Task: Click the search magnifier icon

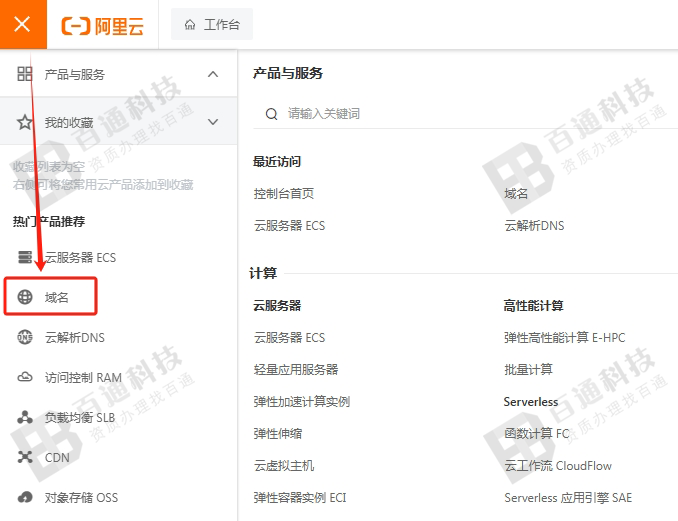Action: 272,114
